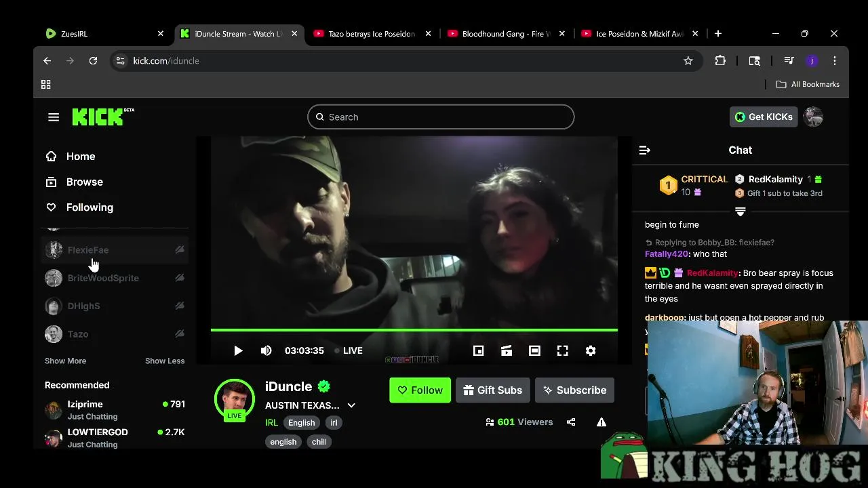868x488 pixels.
Task: Open player settings gear
Action: coord(591,350)
